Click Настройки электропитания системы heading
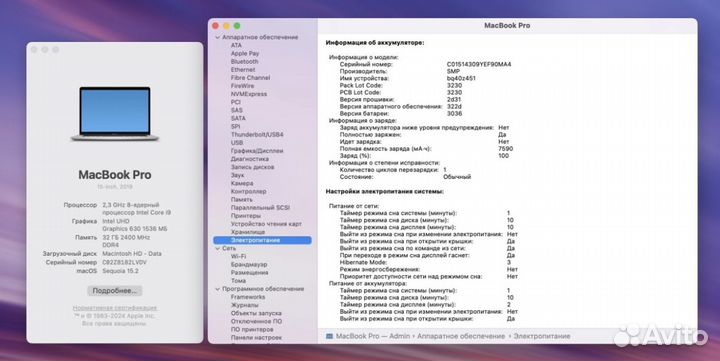 pyautogui.click(x=385, y=191)
